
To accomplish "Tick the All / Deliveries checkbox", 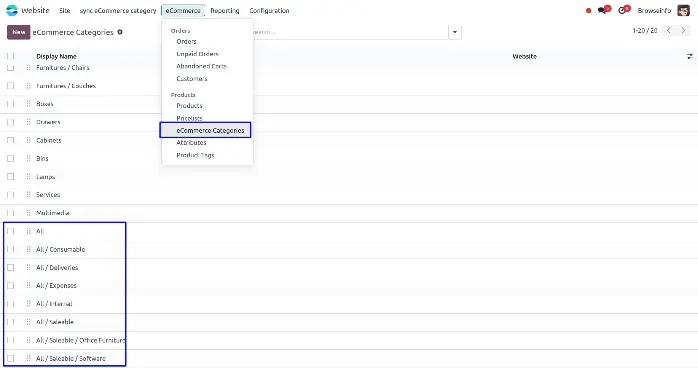I will [11, 267].
